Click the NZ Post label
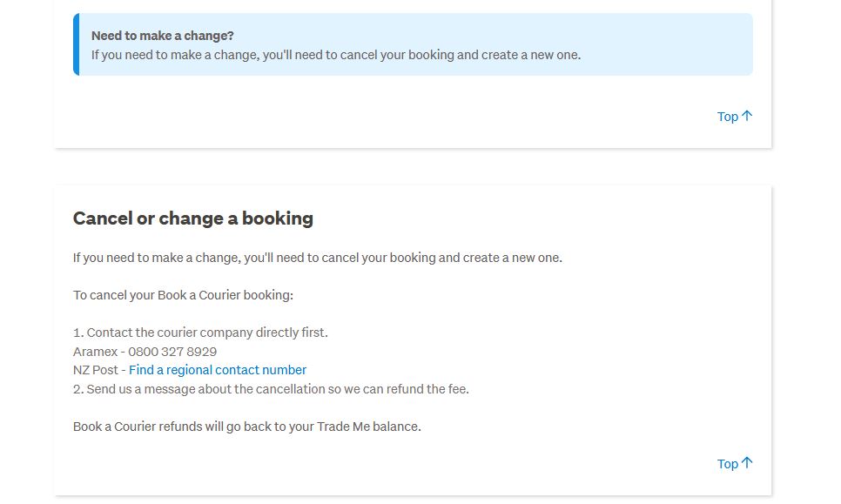 95,370
